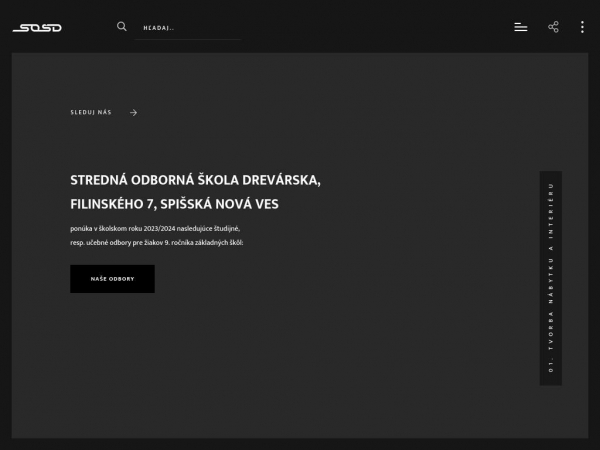The width and height of the screenshot is (600, 450).
Task: Open the share icon
Action: [x=553, y=27]
